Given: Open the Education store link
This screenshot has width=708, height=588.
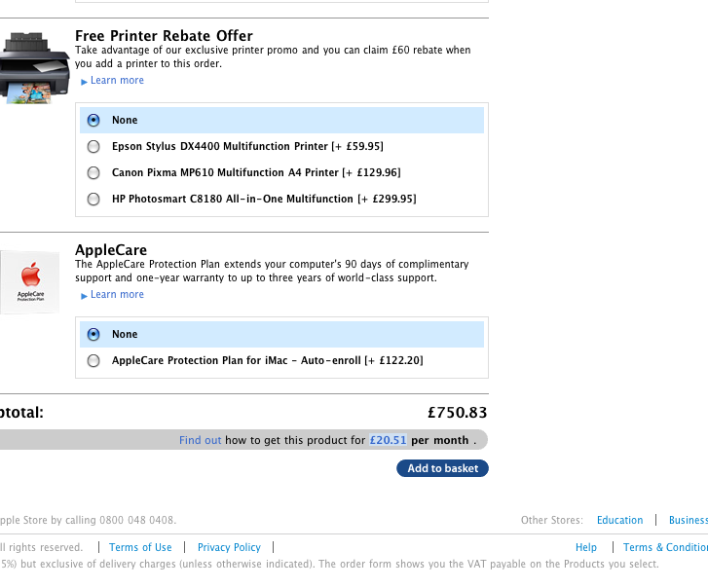Looking at the screenshot, I should point(620,520).
